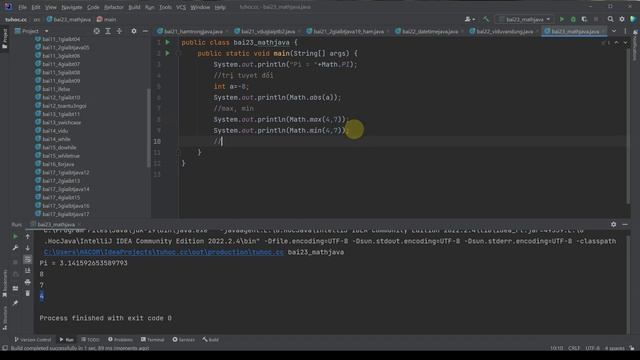Select bai14_while in the Project tree

[56, 139]
